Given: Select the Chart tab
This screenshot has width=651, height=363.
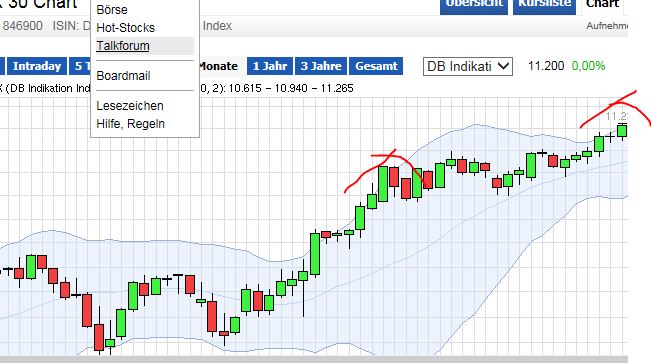Looking at the screenshot, I should pyautogui.click(x=602, y=5).
